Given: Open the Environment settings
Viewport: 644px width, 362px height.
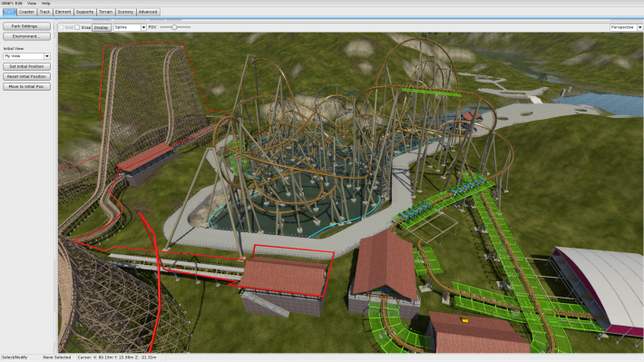Looking at the screenshot, I should coord(26,36).
